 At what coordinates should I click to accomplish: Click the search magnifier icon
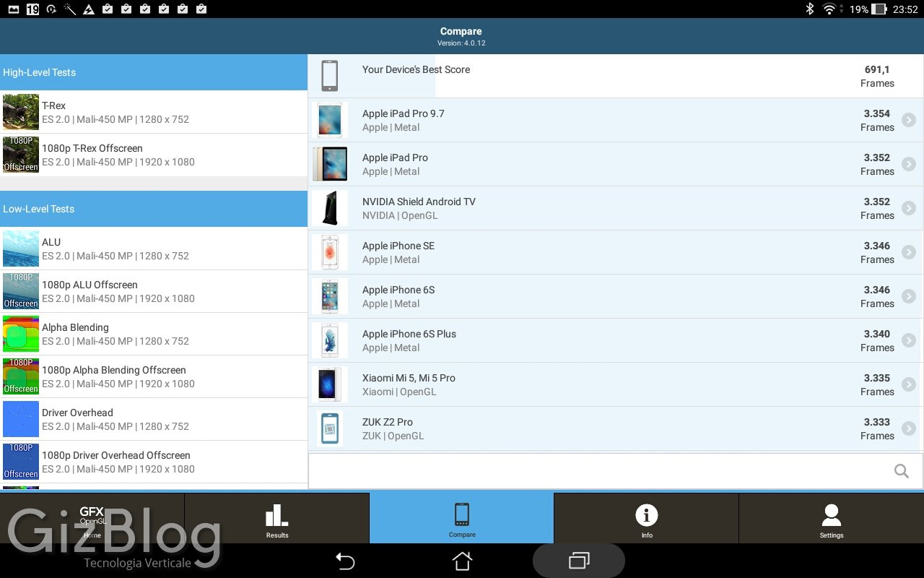point(902,471)
